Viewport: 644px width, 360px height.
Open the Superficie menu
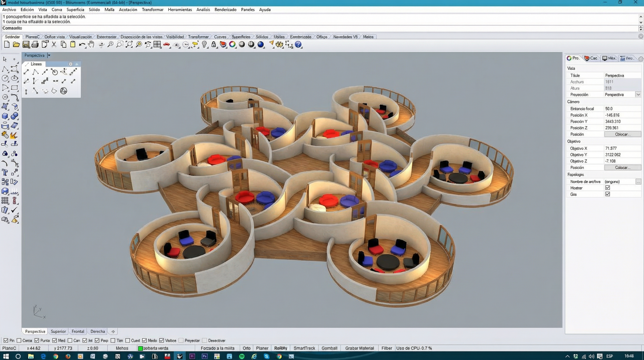(x=75, y=10)
